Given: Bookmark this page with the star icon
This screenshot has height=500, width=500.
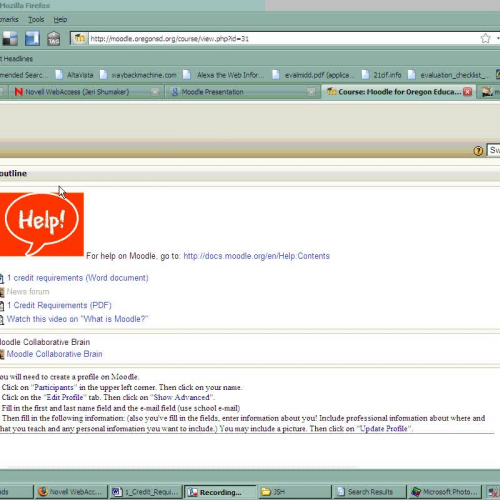Looking at the screenshot, I should pos(485,38).
